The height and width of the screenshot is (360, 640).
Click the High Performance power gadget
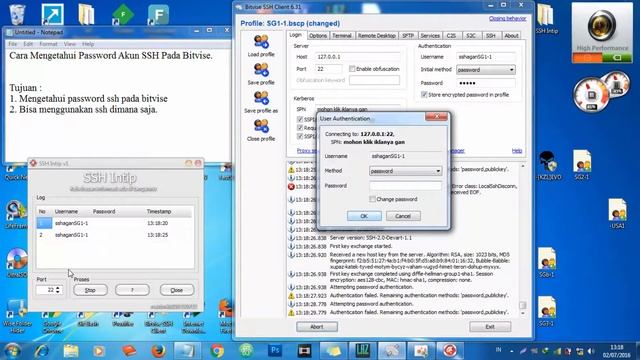click(x=602, y=33)
